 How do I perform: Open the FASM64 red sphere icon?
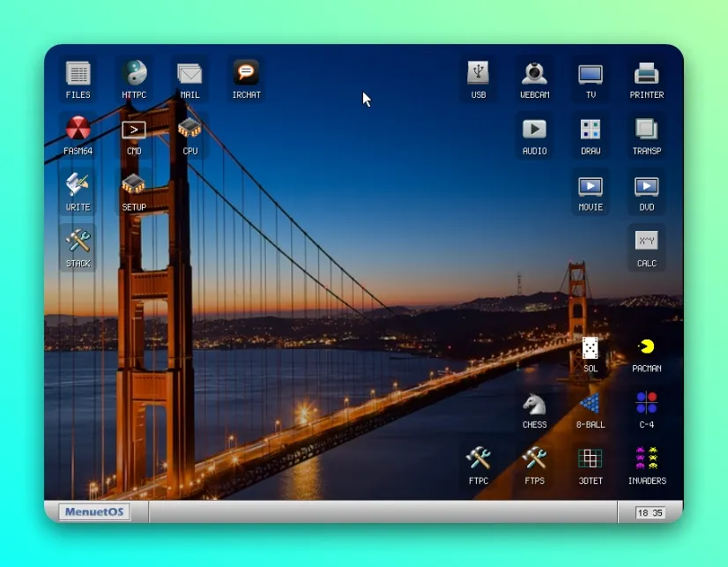[78, 136]
